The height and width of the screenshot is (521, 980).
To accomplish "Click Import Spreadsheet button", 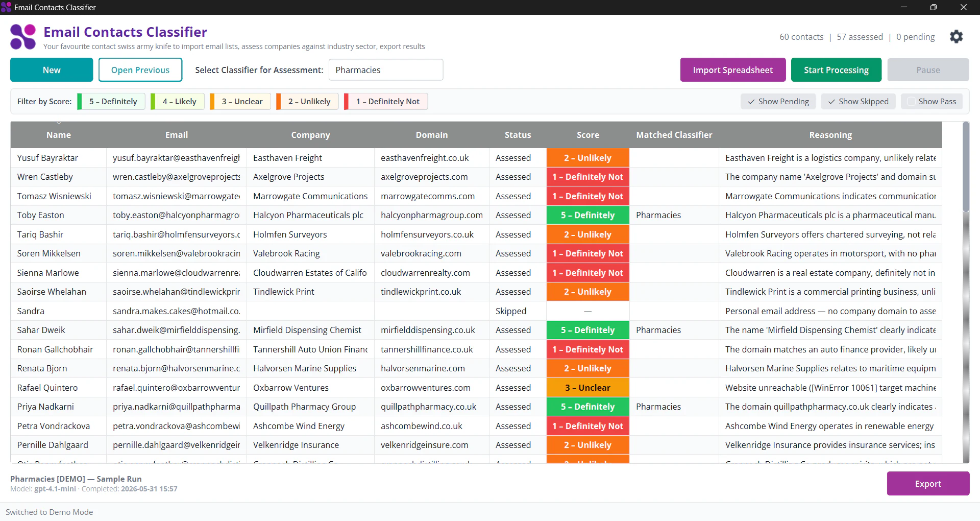I will click(x=732, y=70).
